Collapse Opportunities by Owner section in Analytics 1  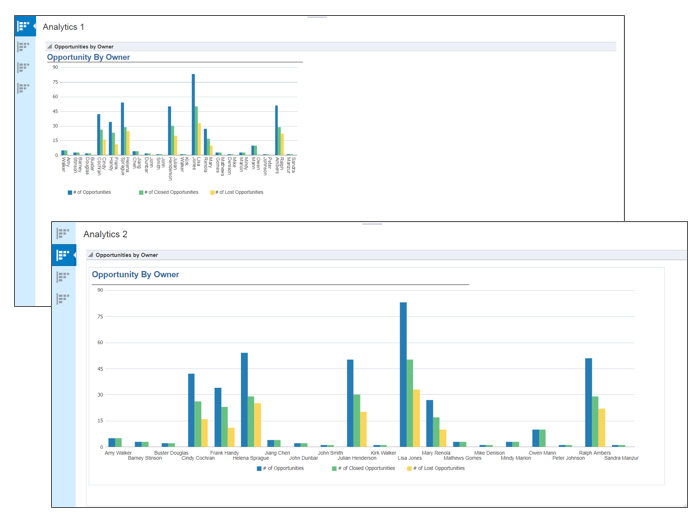point(50,46)
